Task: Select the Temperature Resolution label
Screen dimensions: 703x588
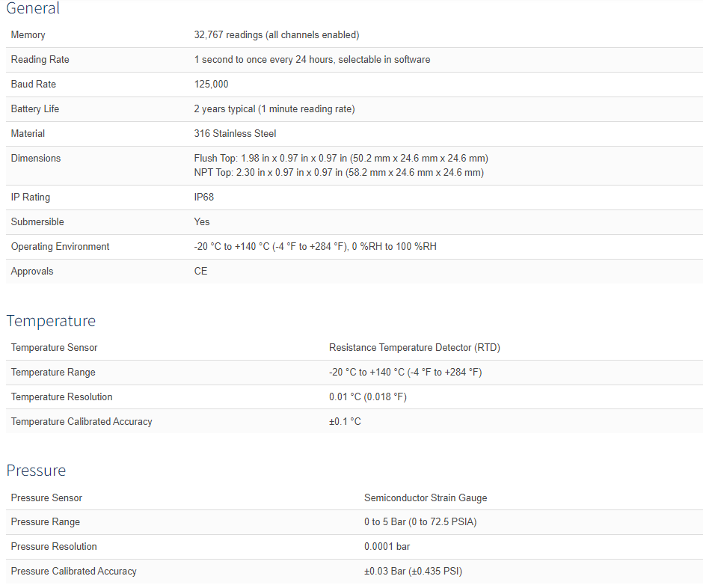Action: (61, 397)
